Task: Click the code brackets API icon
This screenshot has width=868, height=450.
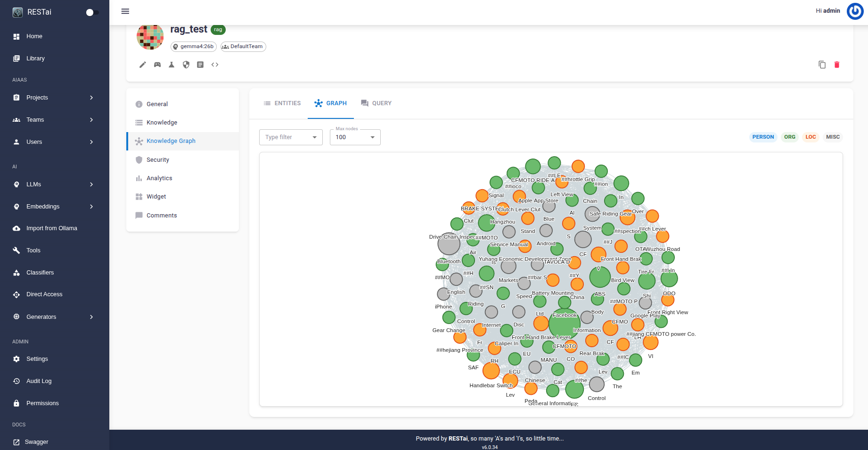Action: [x=215, y=65]
